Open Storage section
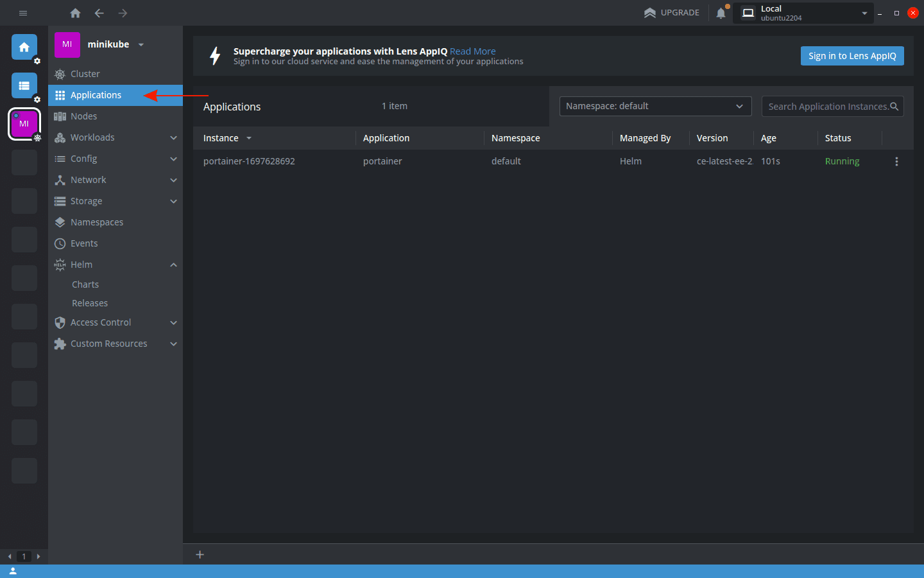924x578 pixels. point(116,201)
